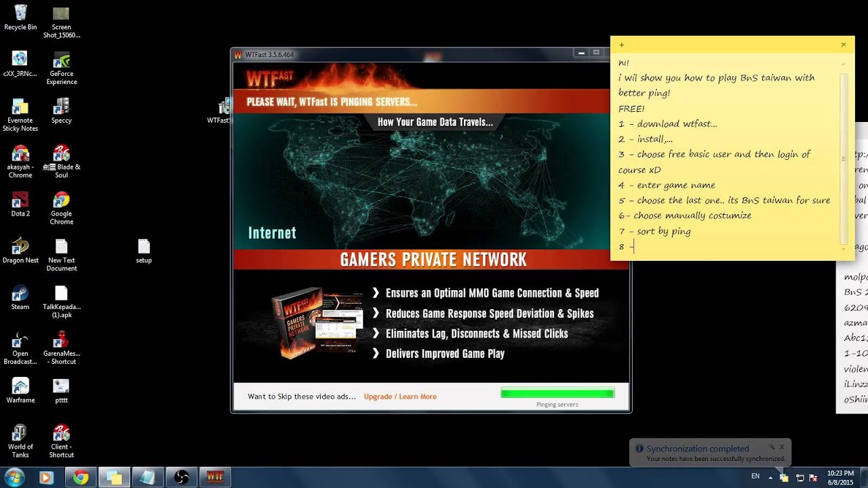Launch Dota 2 from desktop
868x488 pixels.
coord(20,204)
